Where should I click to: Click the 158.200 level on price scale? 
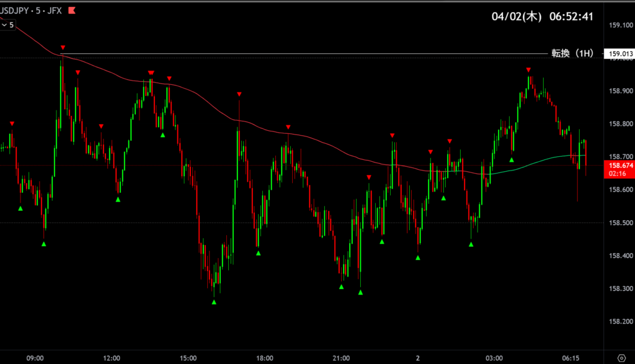pos(620,322)
